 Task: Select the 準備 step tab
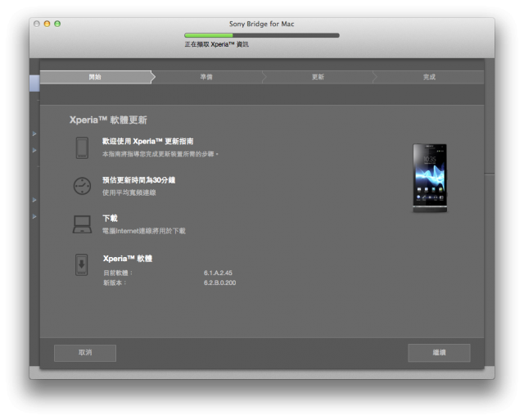[x=206, y=77]
